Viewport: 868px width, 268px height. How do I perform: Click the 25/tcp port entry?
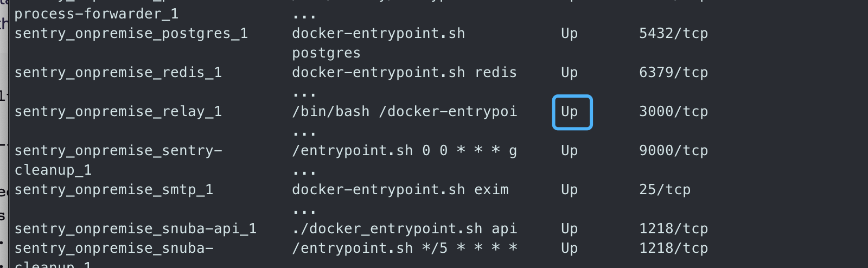click(x=665, y=190)
